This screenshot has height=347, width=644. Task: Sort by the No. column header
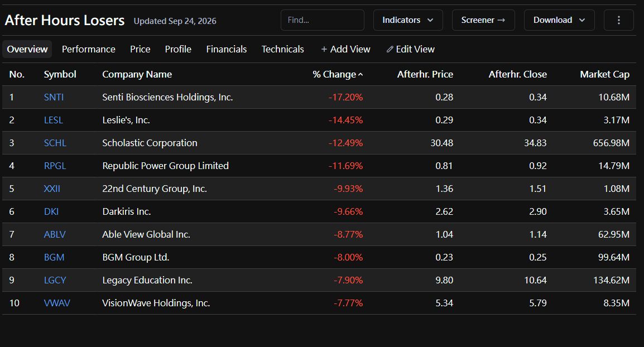[x=17, y=74]
